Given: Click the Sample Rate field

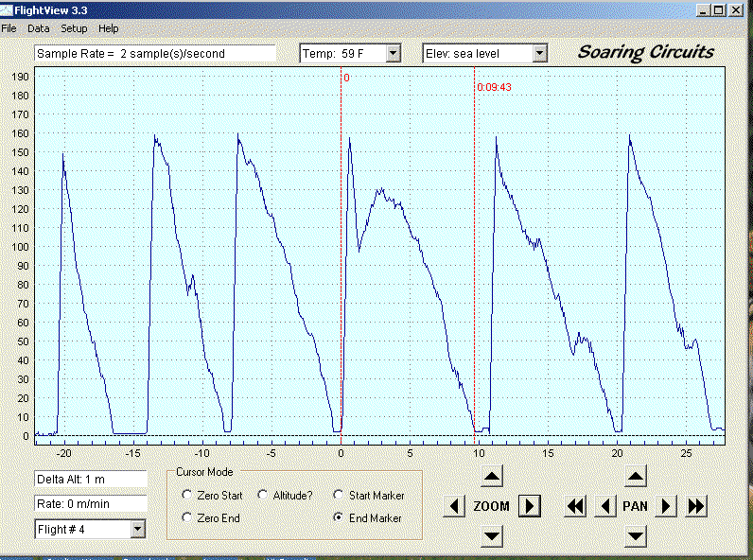Looking at the screenshot, I should coord(154,53).
